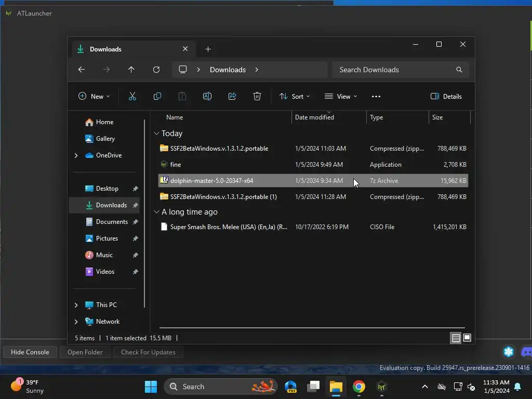Sort by Date modified column header

click(x=329, y=117)
